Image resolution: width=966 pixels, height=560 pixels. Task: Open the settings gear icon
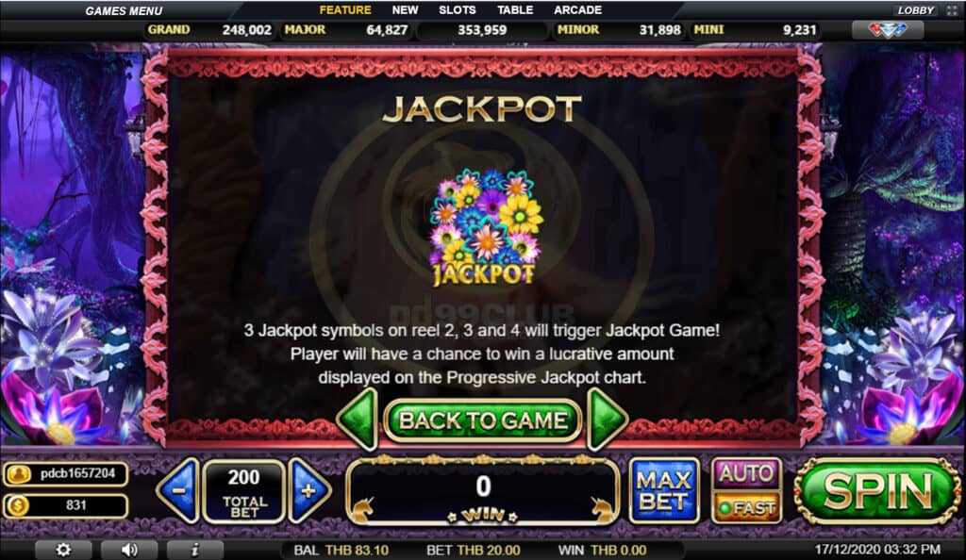[63, 550]
